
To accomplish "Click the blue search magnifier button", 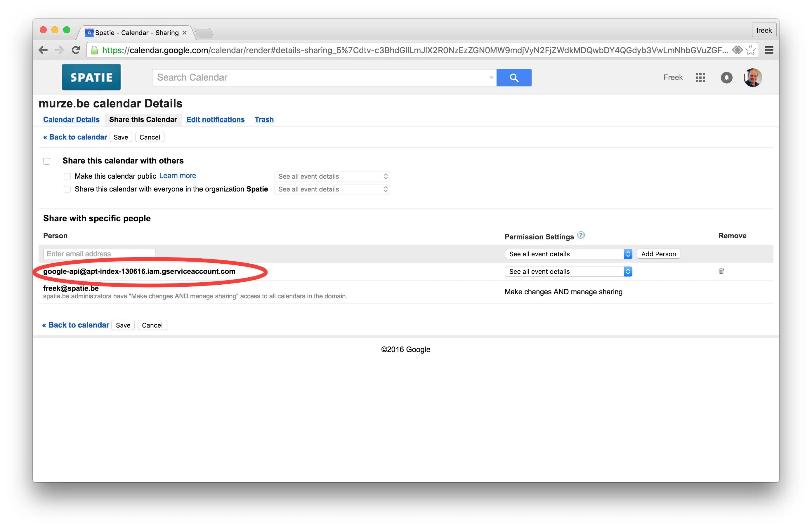I will (514, 77).
